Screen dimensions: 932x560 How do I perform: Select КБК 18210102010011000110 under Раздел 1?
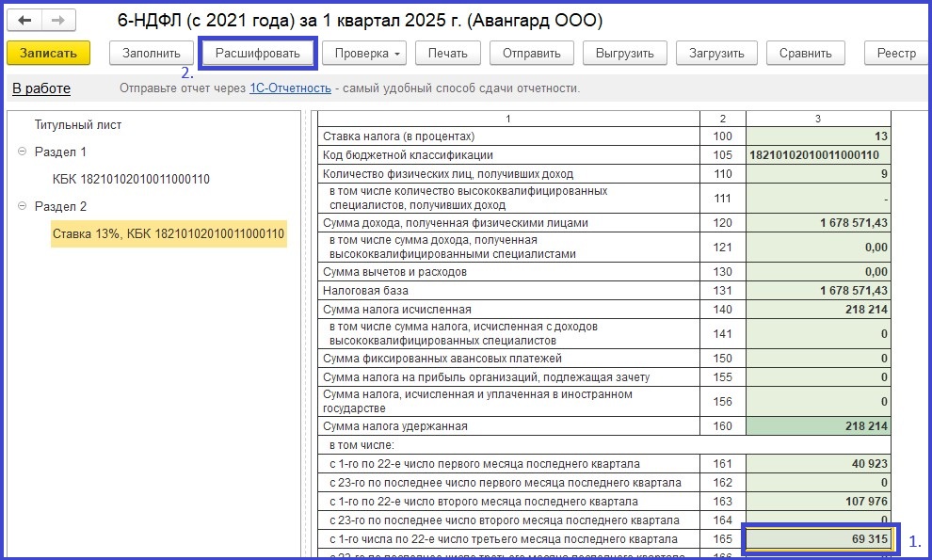click(131, 179)
